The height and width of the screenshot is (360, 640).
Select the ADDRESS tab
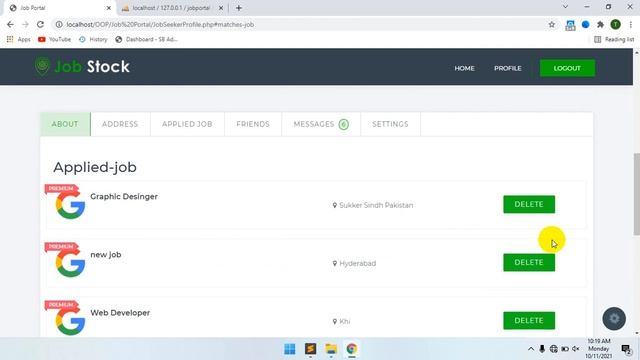120,124
